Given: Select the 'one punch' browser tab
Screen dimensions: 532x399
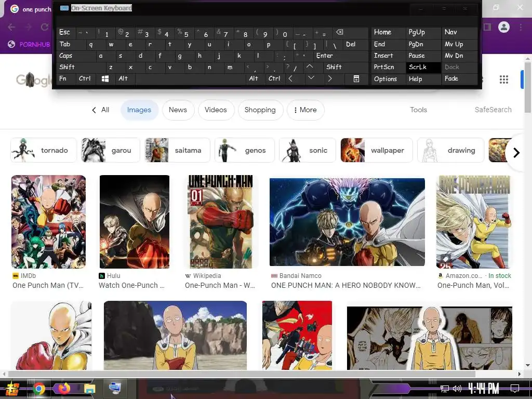Looking at the screenshot, I should point(30,9).
